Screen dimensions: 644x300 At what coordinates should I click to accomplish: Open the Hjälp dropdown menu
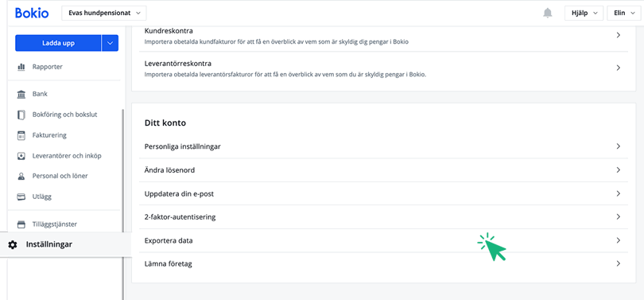coord(584,14)
